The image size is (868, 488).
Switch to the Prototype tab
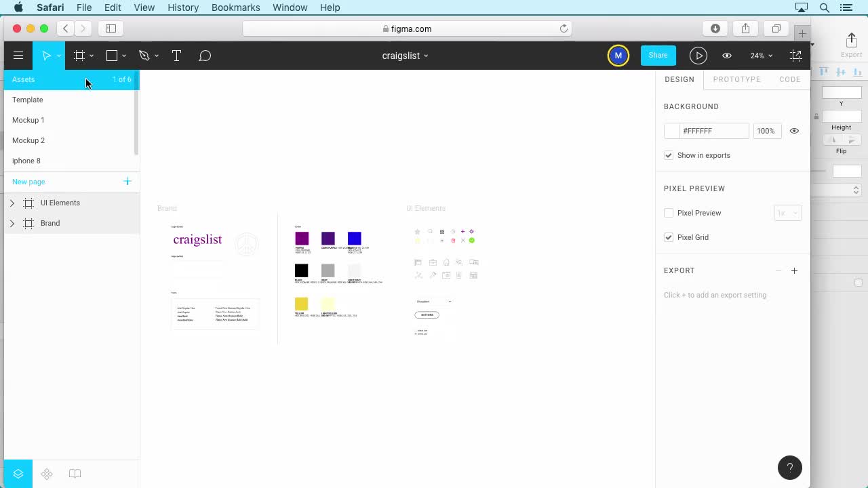(736, 79)
